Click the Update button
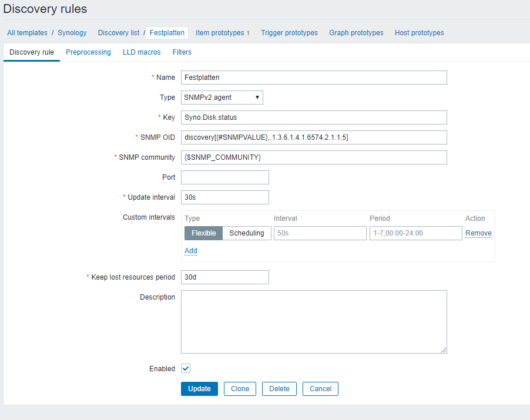The image size is (530, 420). click(x=199, y=389)
